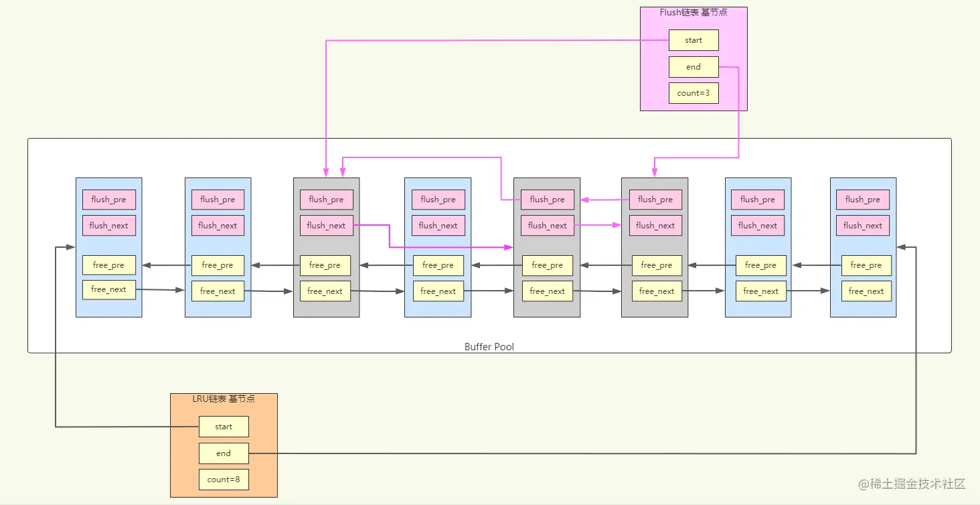Click "end" in the Flush链表 base node

tap(693, 67)
